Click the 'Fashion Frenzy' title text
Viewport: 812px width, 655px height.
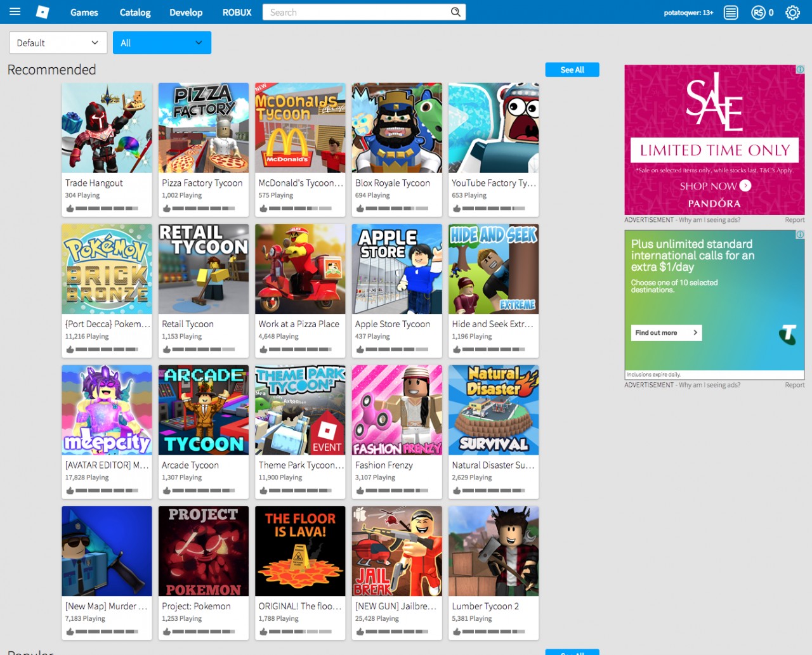tap(384, 465)
